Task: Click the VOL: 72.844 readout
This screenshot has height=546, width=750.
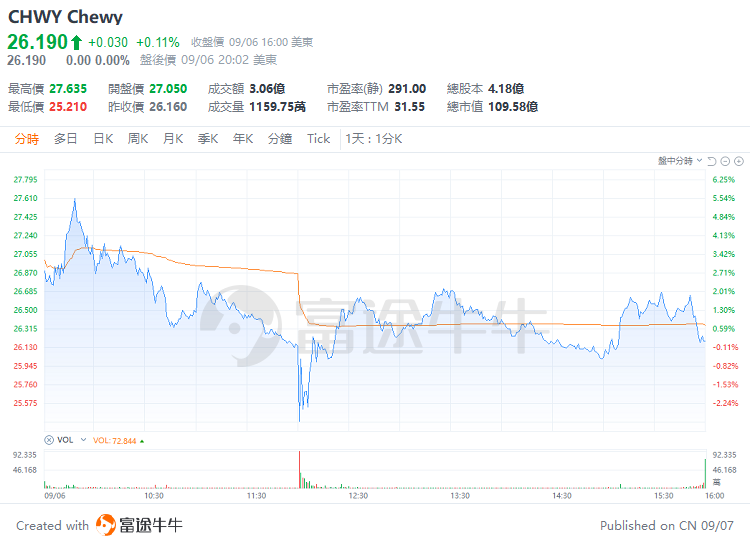Action: pyautogui.click(x=115, y=441)
